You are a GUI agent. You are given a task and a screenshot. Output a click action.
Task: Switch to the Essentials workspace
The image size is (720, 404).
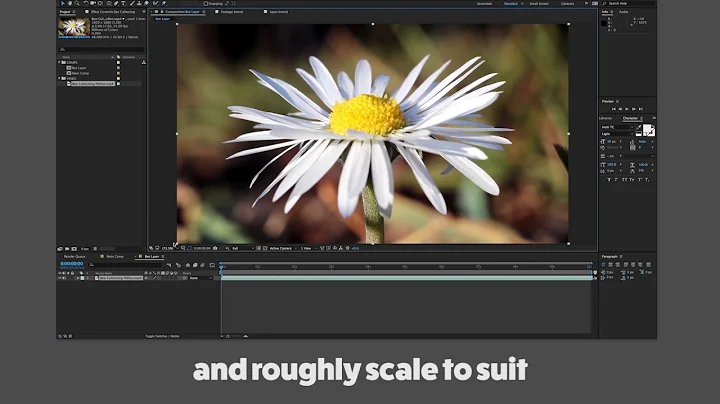pos(484,4)
